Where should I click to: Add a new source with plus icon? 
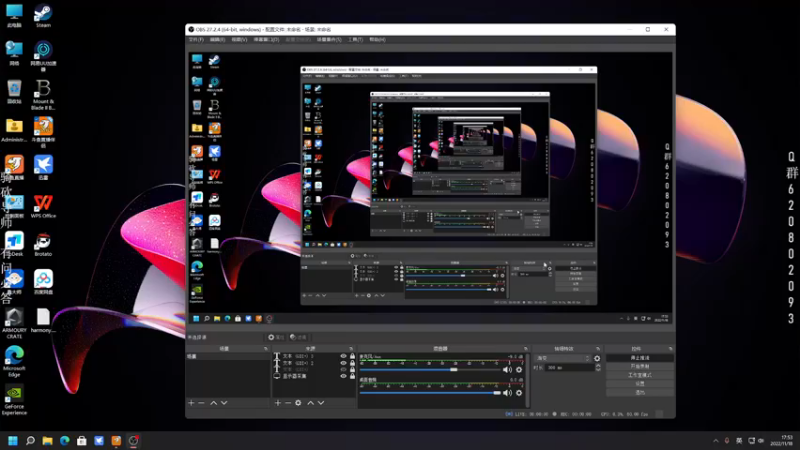(x=278, y=403)
